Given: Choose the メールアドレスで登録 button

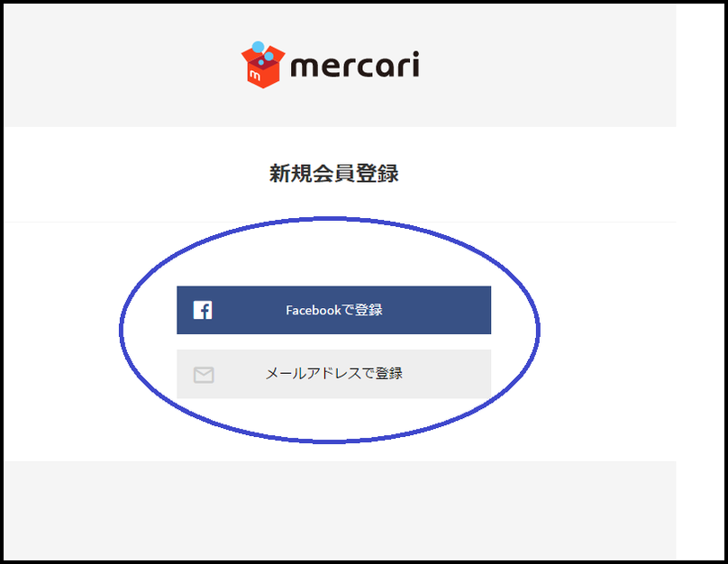Looking at the screenshot, I should (334, 374).
